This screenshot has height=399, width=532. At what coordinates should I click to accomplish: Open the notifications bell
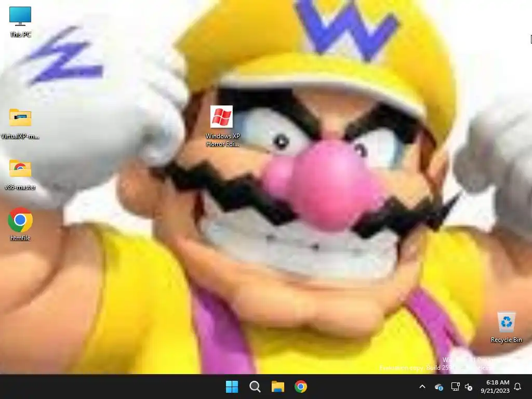pyautogui.click(x=517, y=387)
